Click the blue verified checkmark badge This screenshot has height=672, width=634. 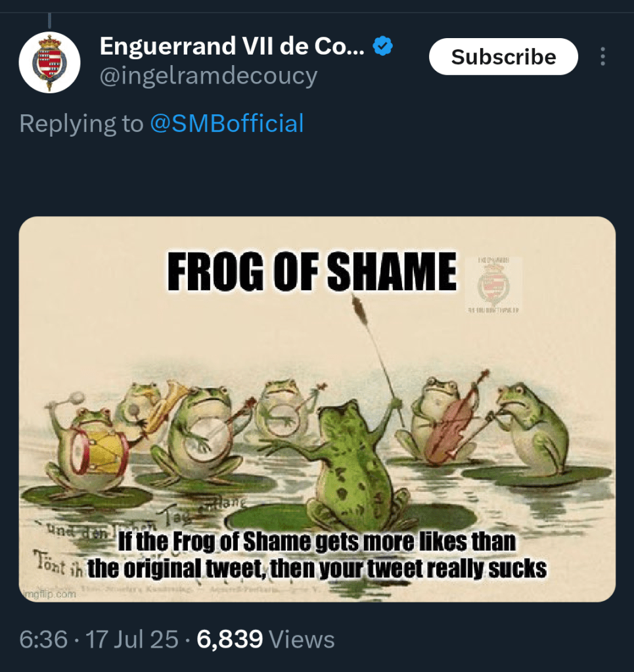point(383,47)
